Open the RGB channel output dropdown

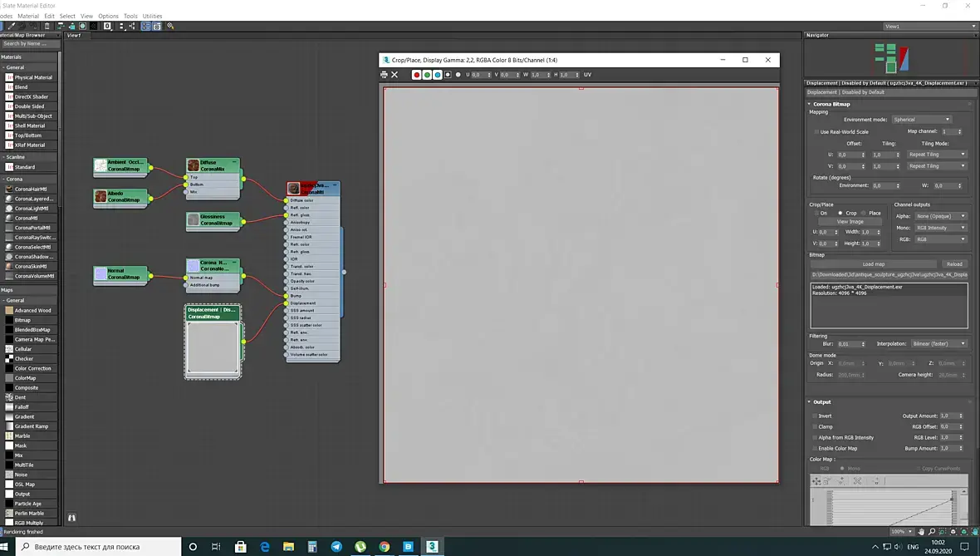coord(940,239)
